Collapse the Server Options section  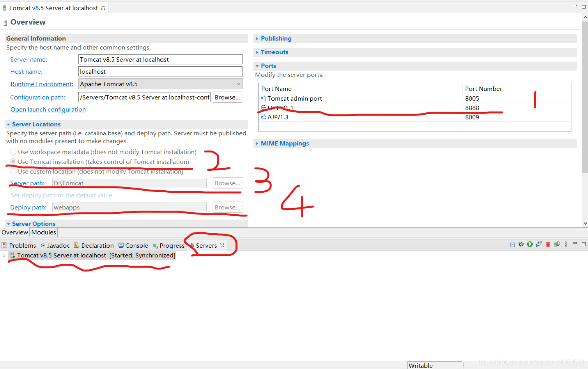pyautogui.click(x=8, y=224)
